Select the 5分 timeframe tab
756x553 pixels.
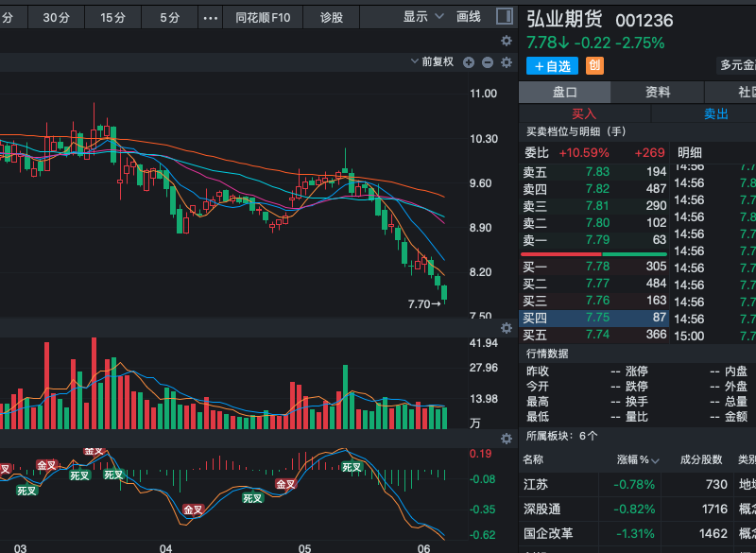point(170,18)
